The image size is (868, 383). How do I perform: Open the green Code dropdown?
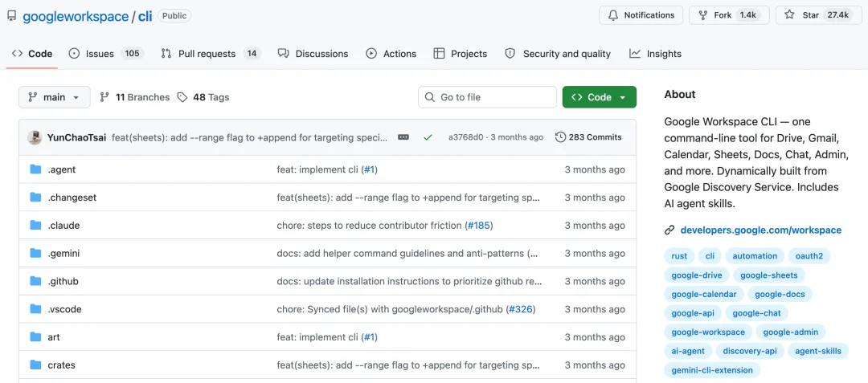tap(600, 97)
